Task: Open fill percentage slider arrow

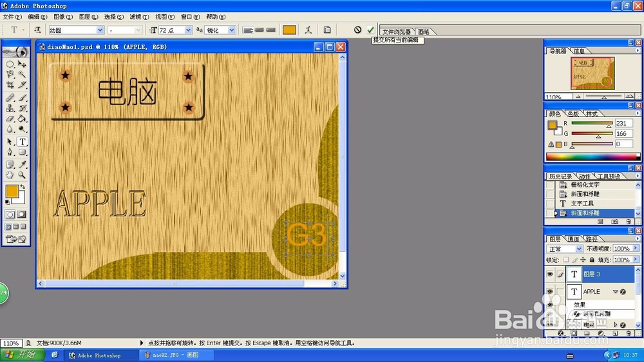Action: [636, 260]
